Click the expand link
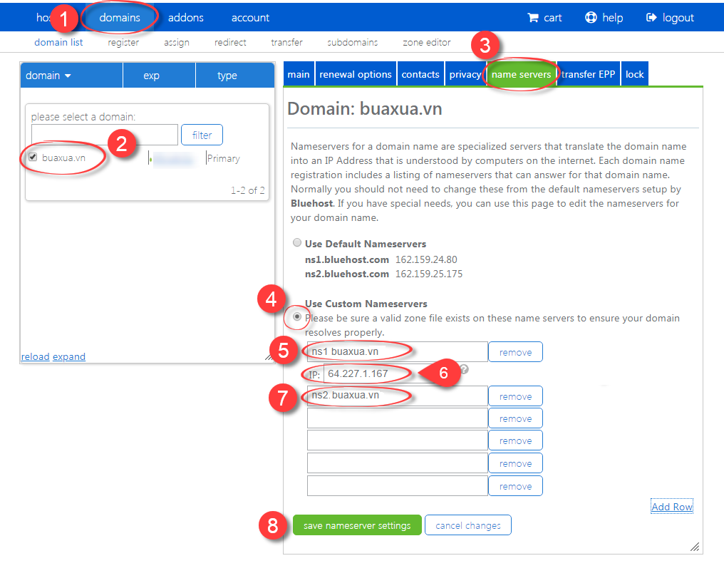 69,356
